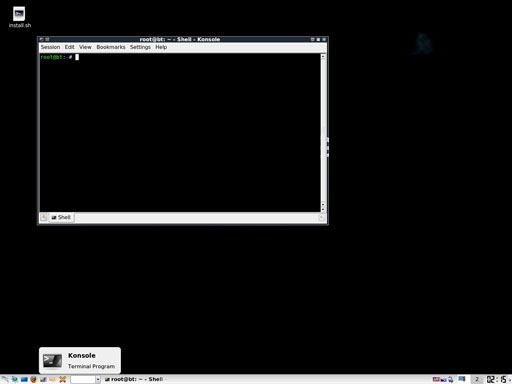This screenshot has height=384, width=512.
Task: Expand the taskbar run-command dropdown arrow
Action: coord(98,379)
